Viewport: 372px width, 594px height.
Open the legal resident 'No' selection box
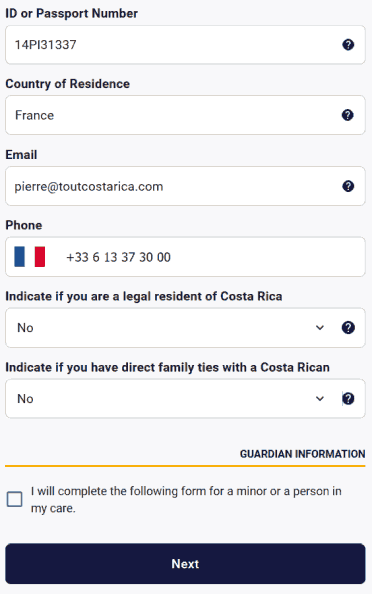coord(185,328)
